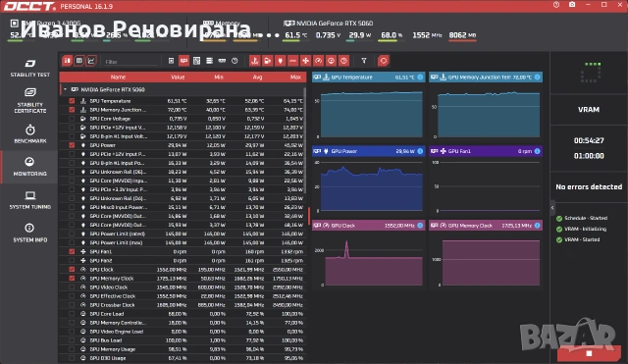Select the Monitoring sidebar section
The image size is (628, 364).
coord(30,167)
